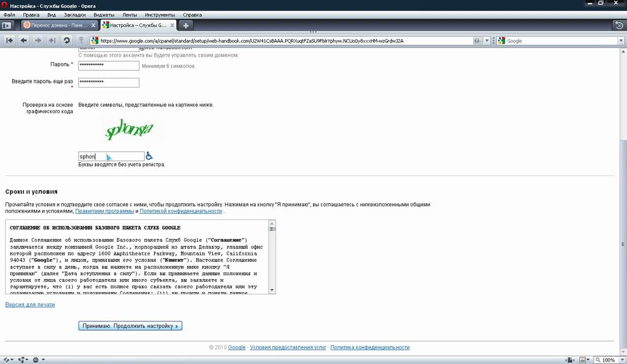
Task: Click the password wand key icon
Action: pos(81,41)
